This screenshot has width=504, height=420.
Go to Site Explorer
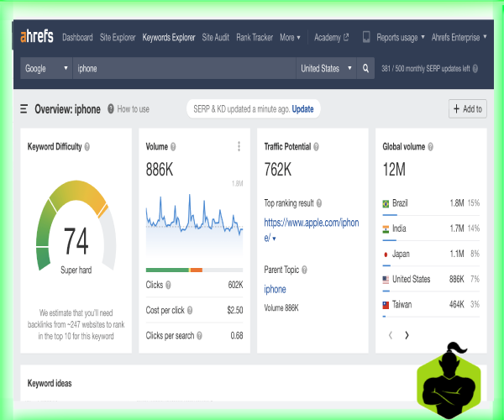(118, 37)
